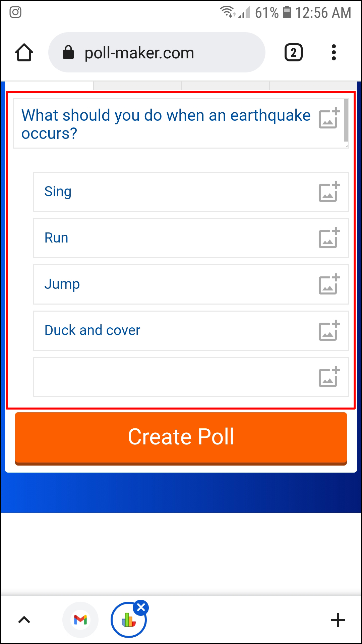Switch to the Gmail tab icon
This screenshot has width=362, height=644.
point(80,620)
